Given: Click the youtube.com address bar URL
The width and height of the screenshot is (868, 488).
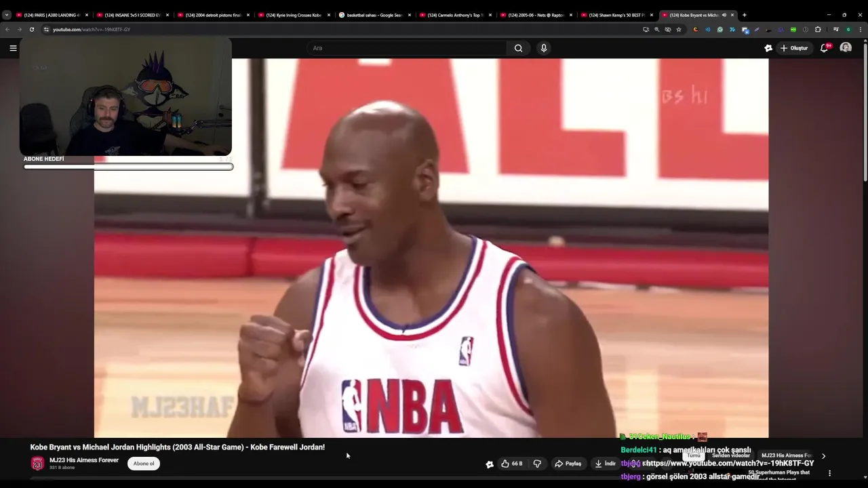Looking at the screenshot, I should coord(92,29).
